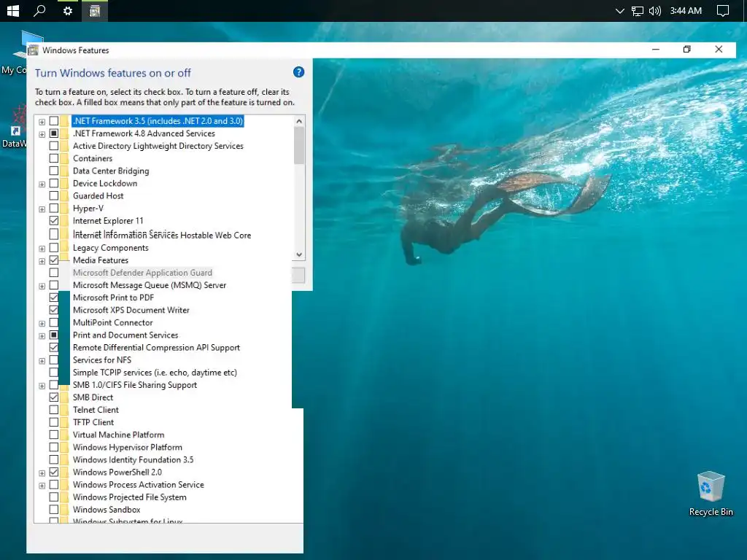Expand the Hyper-V feature node
The image size is (747, 560).
tap(42, 209)
